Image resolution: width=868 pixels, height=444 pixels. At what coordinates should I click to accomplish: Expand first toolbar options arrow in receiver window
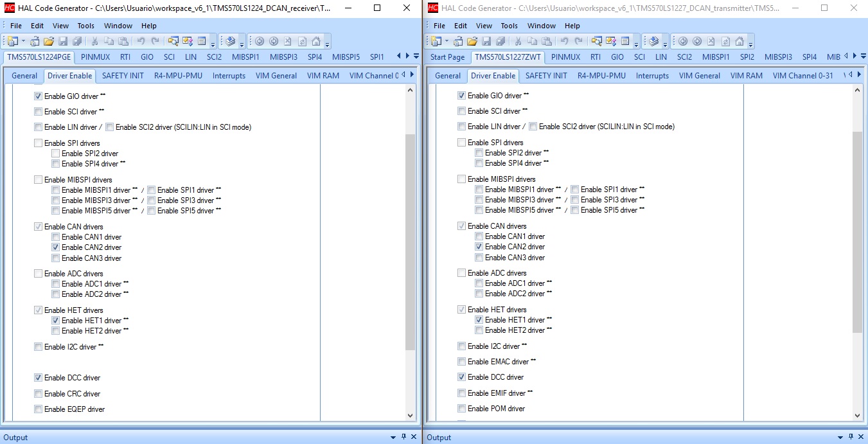click(x=213, y=43)
